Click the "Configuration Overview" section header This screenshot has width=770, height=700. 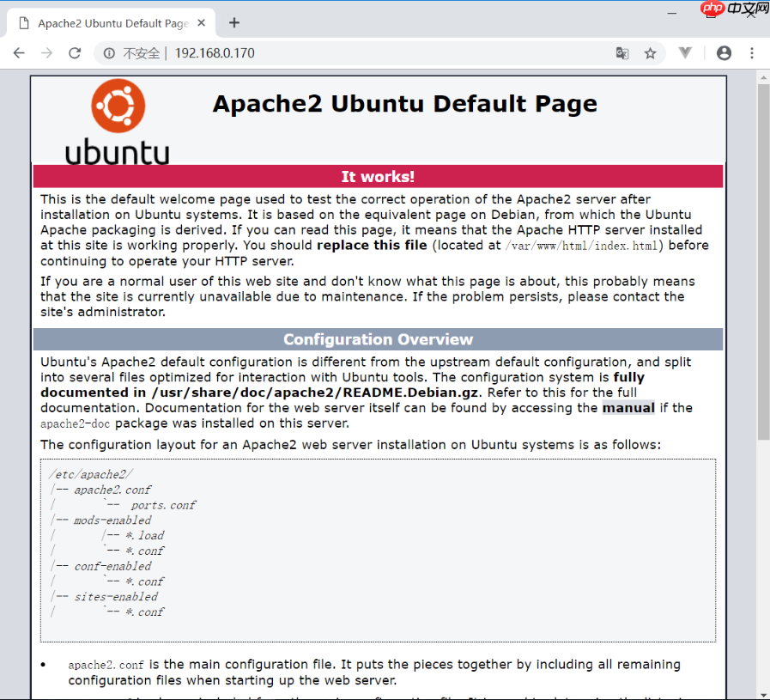point(378,339)
